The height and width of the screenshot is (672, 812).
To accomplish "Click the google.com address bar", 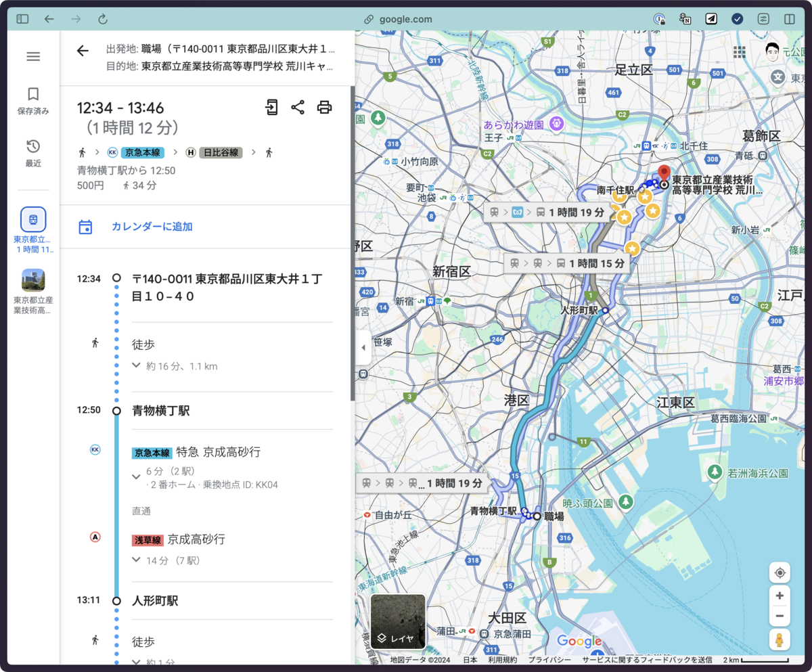I will 399,19.
